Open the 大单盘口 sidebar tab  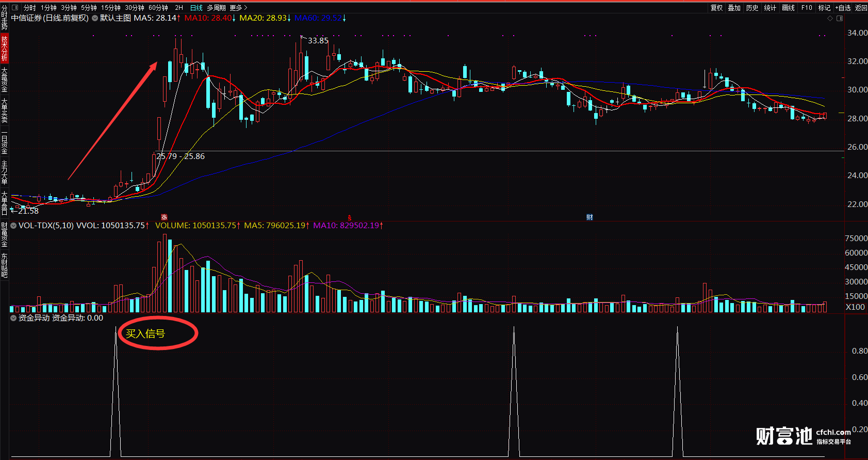pyautogui.click(x=4, y=203)
